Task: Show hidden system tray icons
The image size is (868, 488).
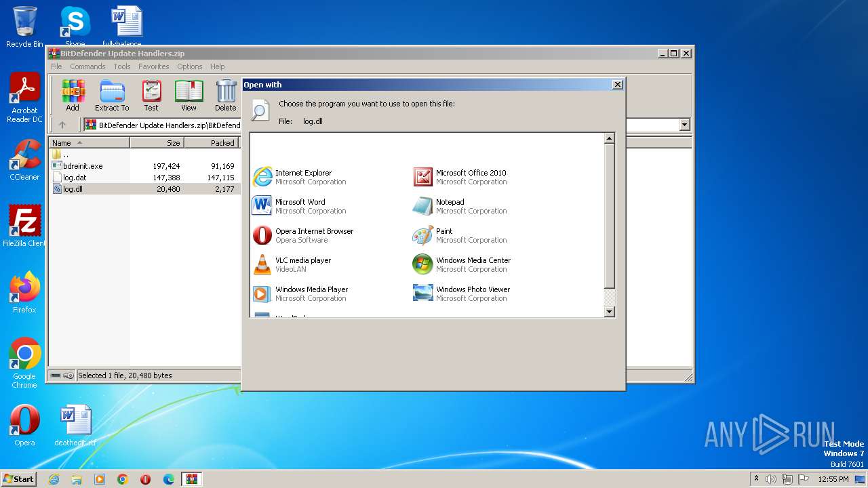Action: pyautogui.click(x=756, y=479)
